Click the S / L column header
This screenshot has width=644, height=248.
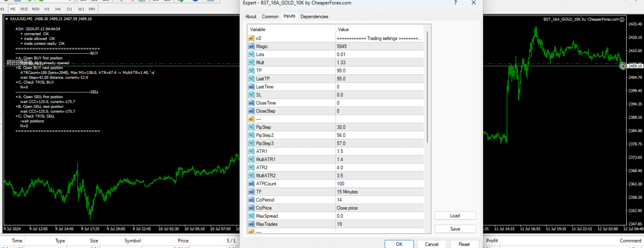tap(231, 241)
